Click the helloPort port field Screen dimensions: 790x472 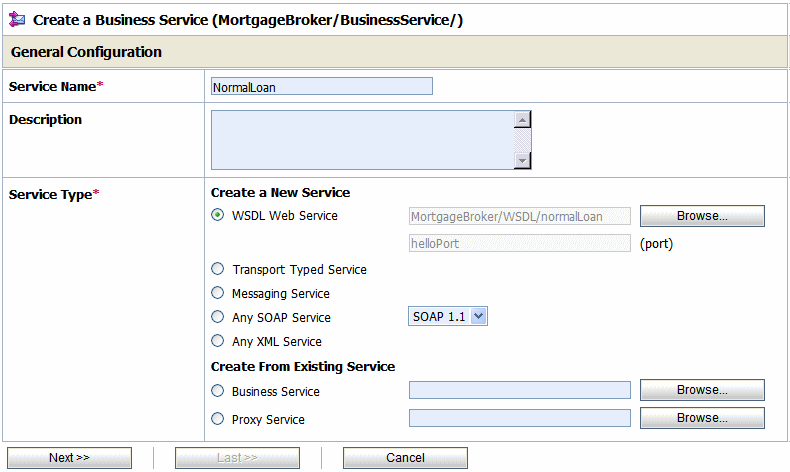click(x=519, y=243)
